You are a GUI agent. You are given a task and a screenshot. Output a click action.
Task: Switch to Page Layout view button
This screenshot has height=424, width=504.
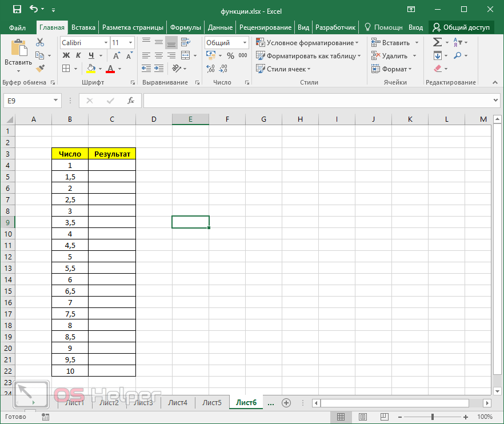click(x=362, y=417)
